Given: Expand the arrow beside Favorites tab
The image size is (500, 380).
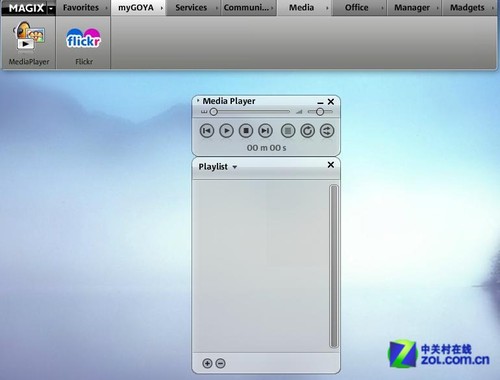Looking at the screenshot, I should (x=107, y=8).
